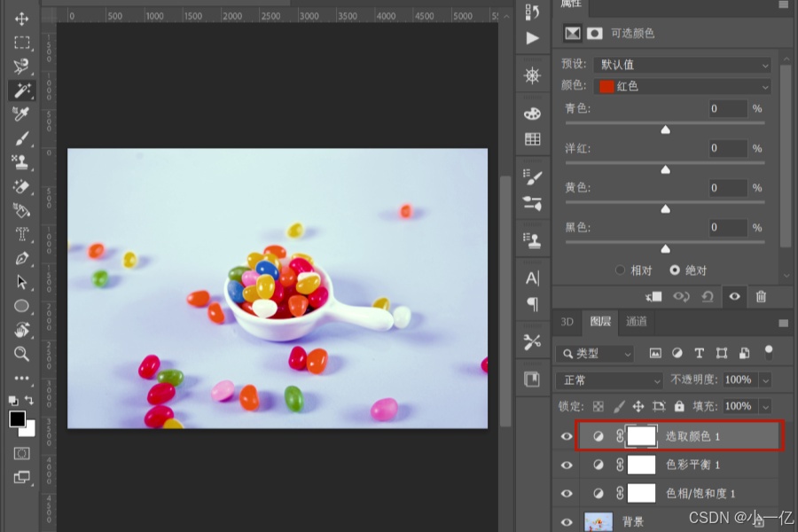Click the 青色 percentage input field
This screenshot has height=532, width=798.
(x=728, y=109)
